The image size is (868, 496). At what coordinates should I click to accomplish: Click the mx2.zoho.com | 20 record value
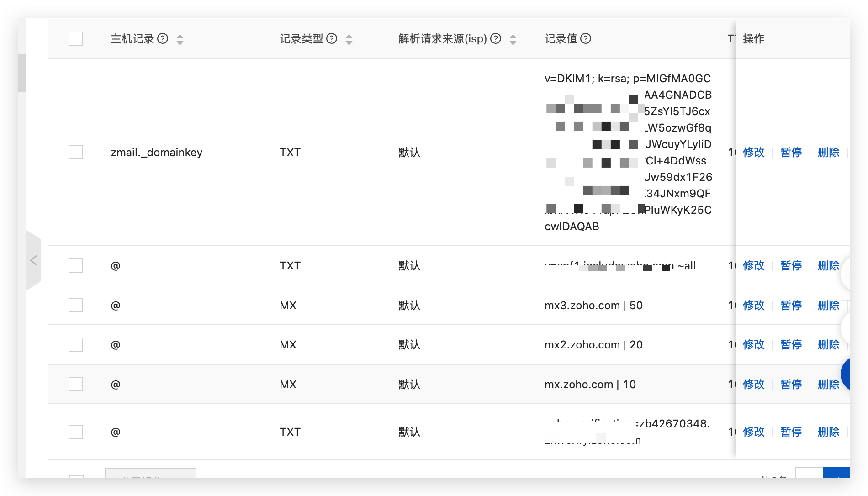(593, 345)
